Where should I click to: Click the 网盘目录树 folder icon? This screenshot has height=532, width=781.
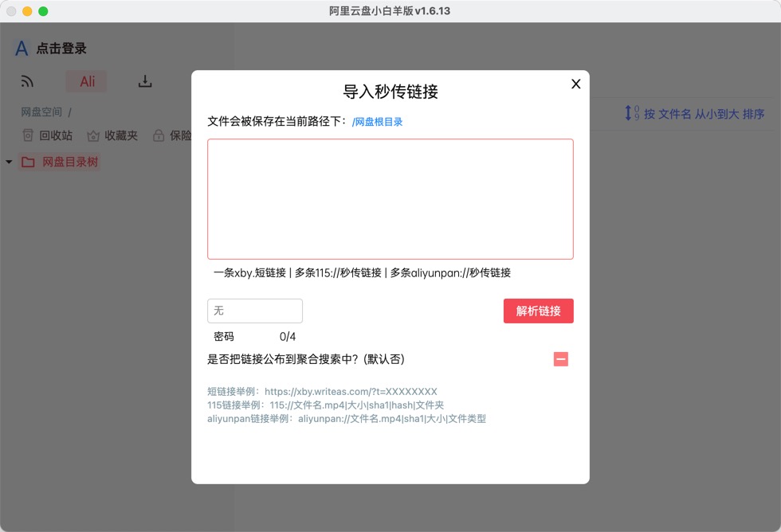29,162
